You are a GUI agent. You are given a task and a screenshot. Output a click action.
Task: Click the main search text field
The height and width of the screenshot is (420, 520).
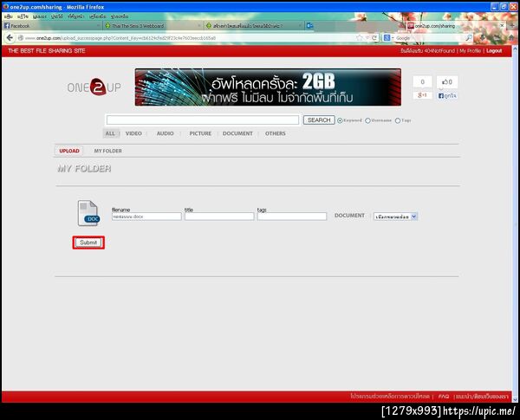point(203,120)
